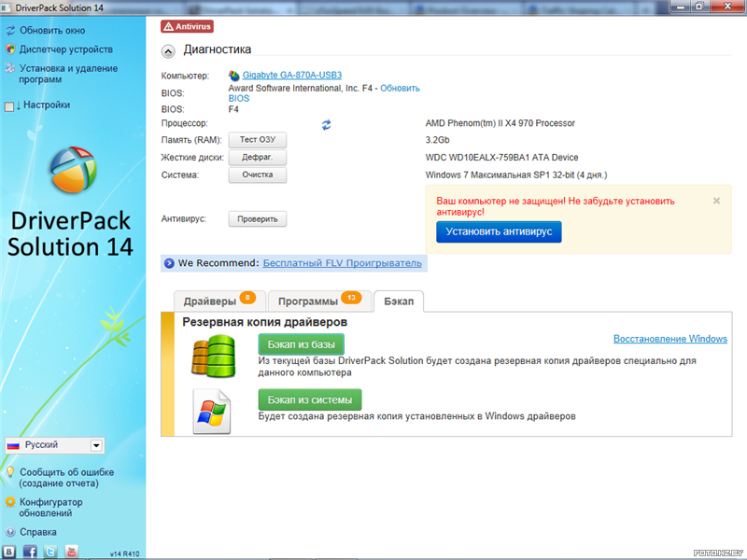747x560 pixels.
Task: Dismiss the antivirus warning notice
Action: pyautogui.click(x=716, y=201)
